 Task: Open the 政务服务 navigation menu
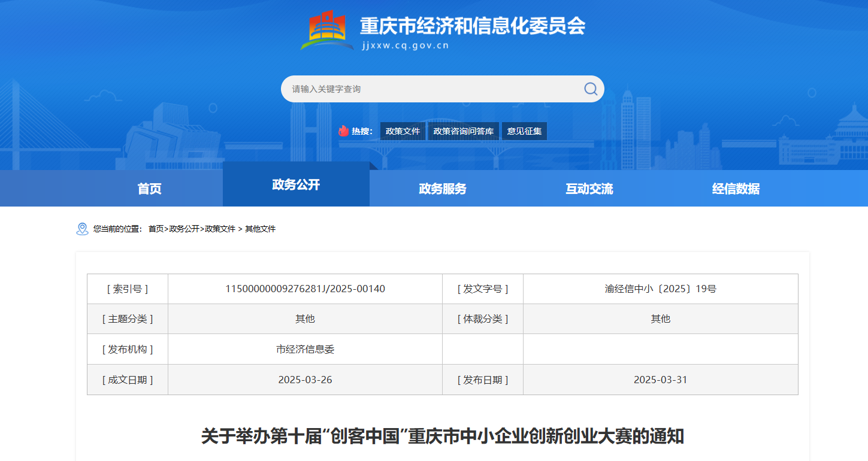click(x=442, y=188)
